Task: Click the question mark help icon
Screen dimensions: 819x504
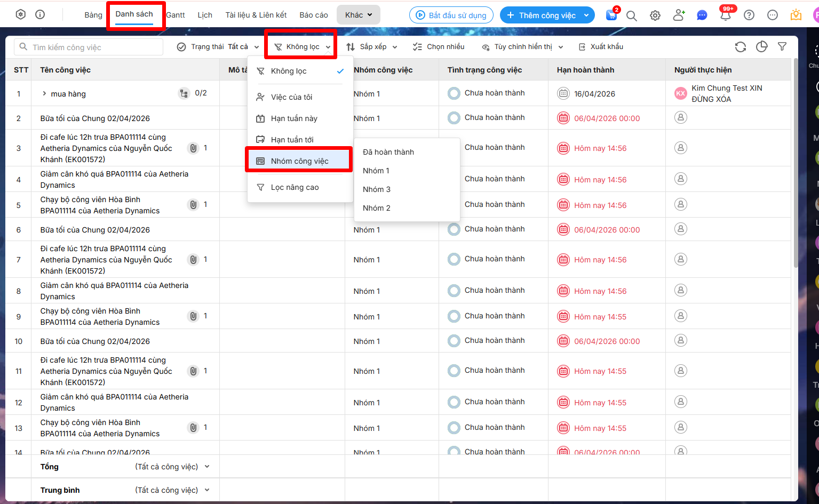Action: (x=749, y=15)
